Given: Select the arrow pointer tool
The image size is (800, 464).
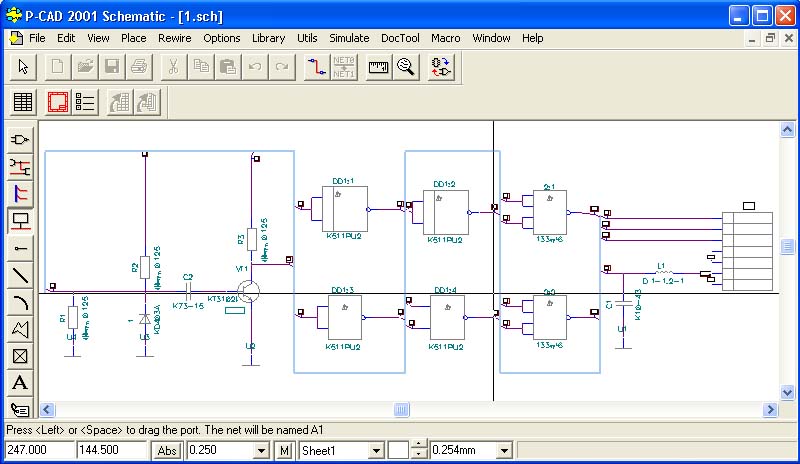Looking at the screenshot, I should pyautogui.click(x=23, y=67).
